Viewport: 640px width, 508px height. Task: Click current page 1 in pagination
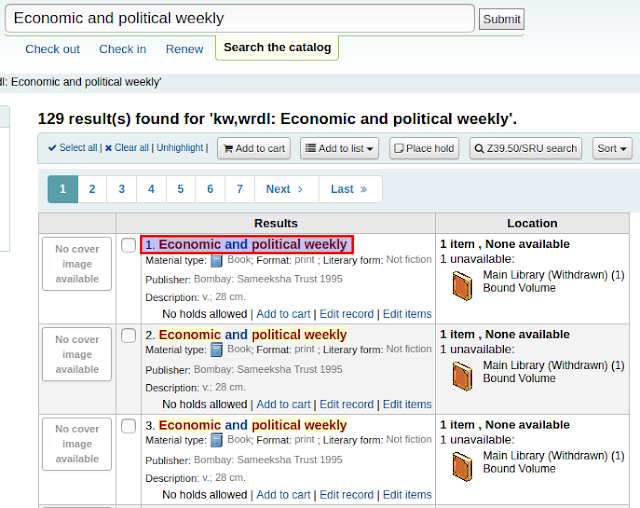62,189
